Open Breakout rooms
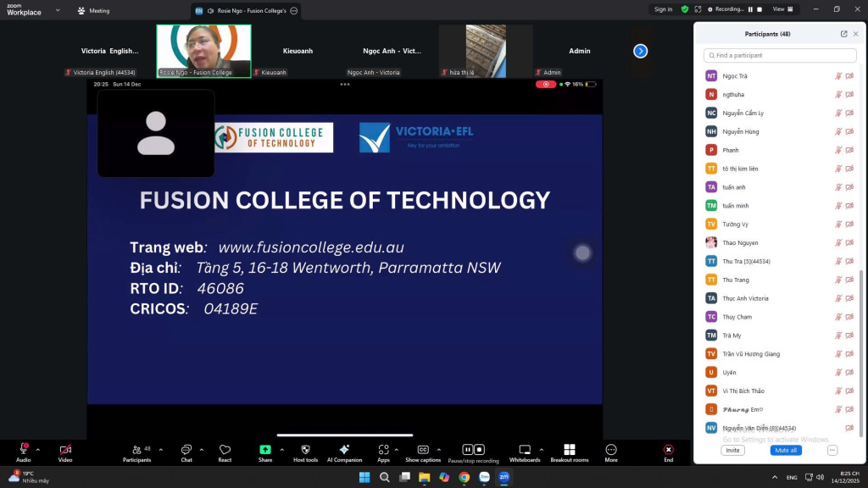868x488 pixels. 569,450
